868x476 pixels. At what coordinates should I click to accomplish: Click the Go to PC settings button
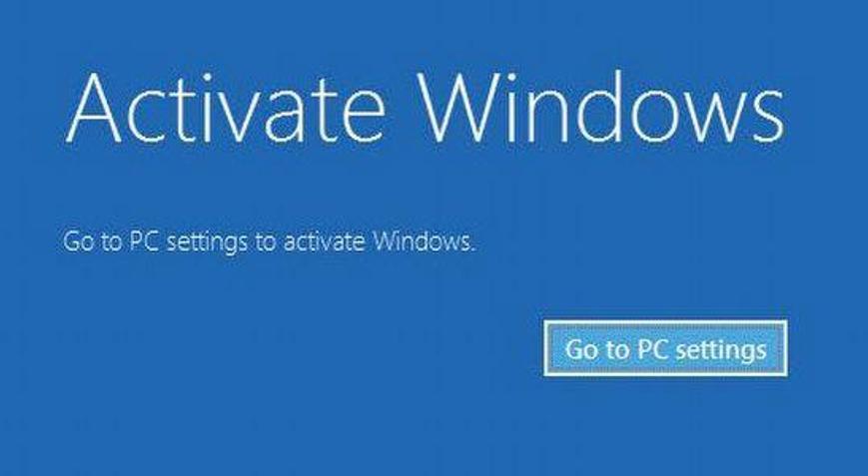(665, 348)
